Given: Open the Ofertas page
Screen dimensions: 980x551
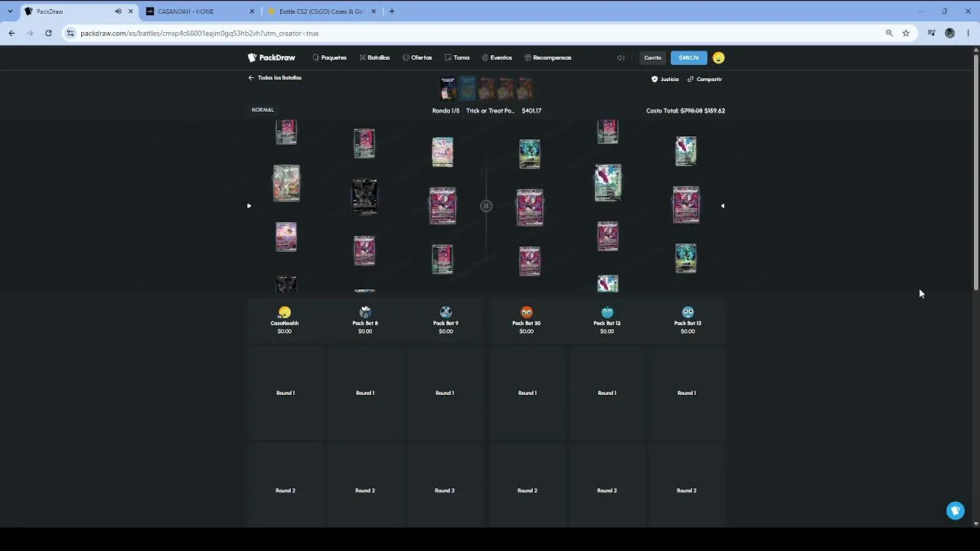Looking at the screenshot, I should [x=417, y=57].
